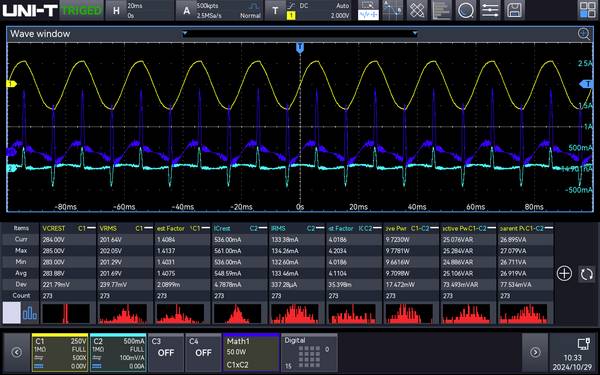Open the circular search/navigate icon
Image resolution: width=600 pixels, height=375 pixels.
coord(466,10)
